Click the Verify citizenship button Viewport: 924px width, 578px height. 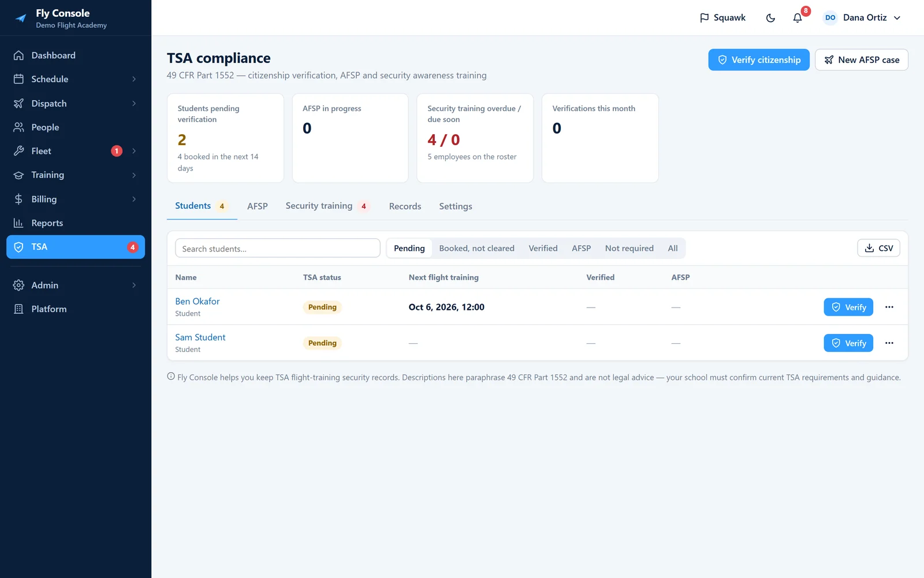tap(759, 60)
